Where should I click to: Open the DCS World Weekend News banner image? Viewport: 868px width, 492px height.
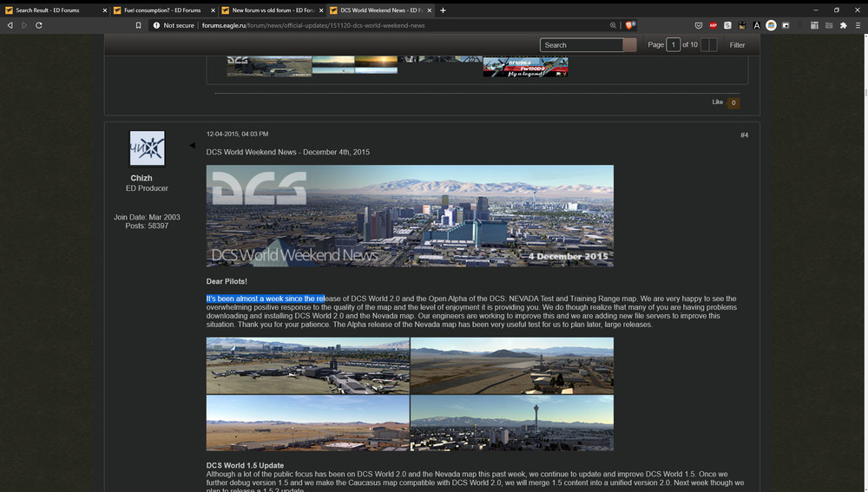tap(410, 216)
